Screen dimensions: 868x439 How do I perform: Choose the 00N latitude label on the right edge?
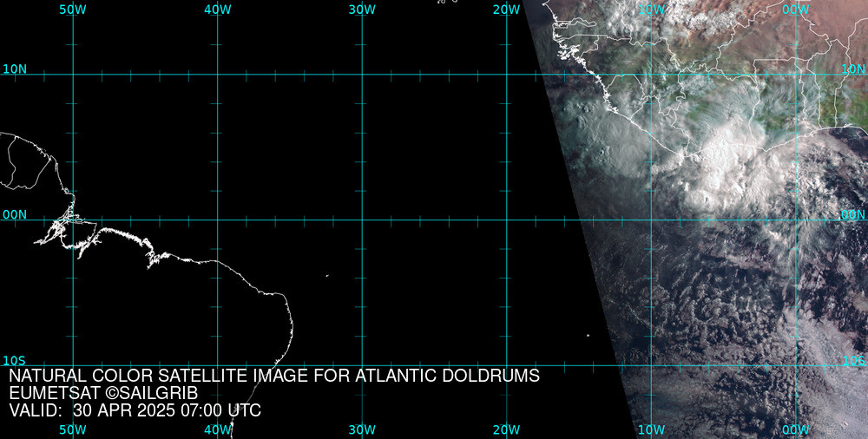(853, 215)
